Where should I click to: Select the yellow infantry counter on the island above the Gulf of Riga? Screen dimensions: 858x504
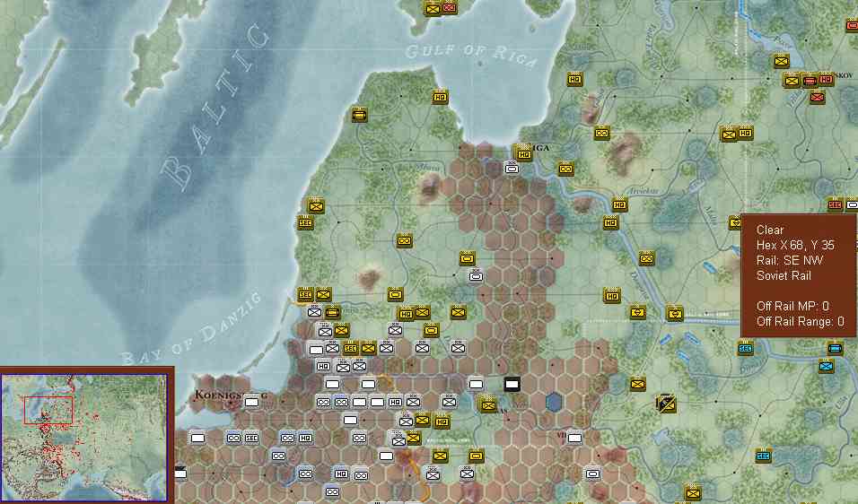click(x=433, y=9)
